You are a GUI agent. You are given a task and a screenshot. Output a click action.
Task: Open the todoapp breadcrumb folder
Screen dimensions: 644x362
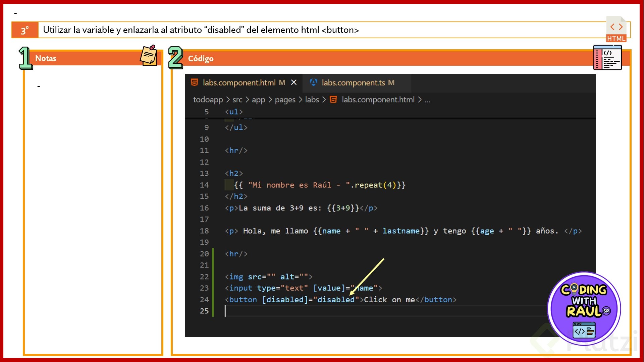click(x=208, y=100)
